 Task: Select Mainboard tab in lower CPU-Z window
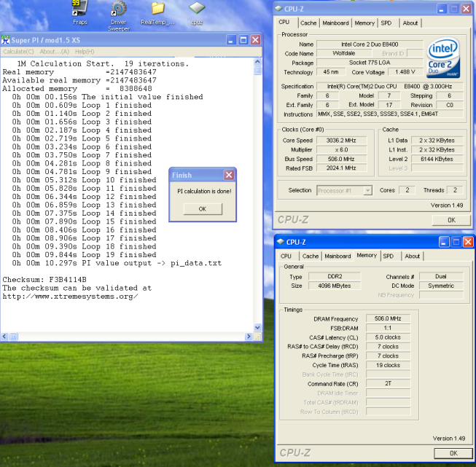click(338, 256)
